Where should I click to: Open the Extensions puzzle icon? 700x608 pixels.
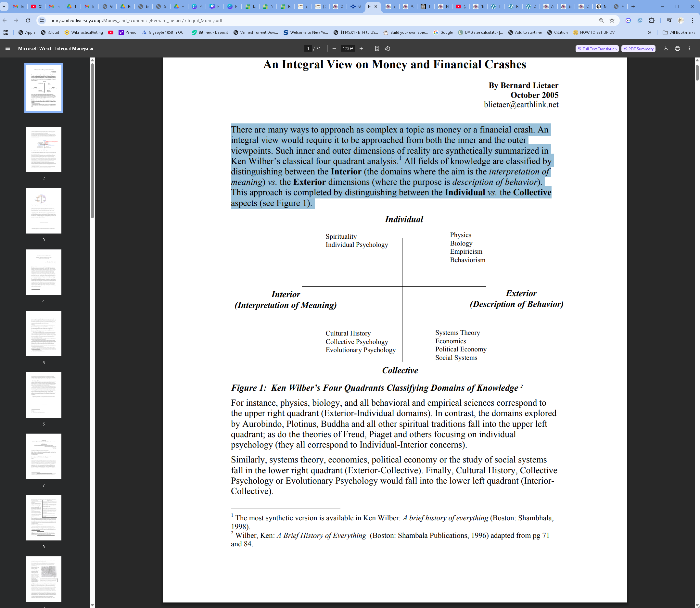(652, 20)
